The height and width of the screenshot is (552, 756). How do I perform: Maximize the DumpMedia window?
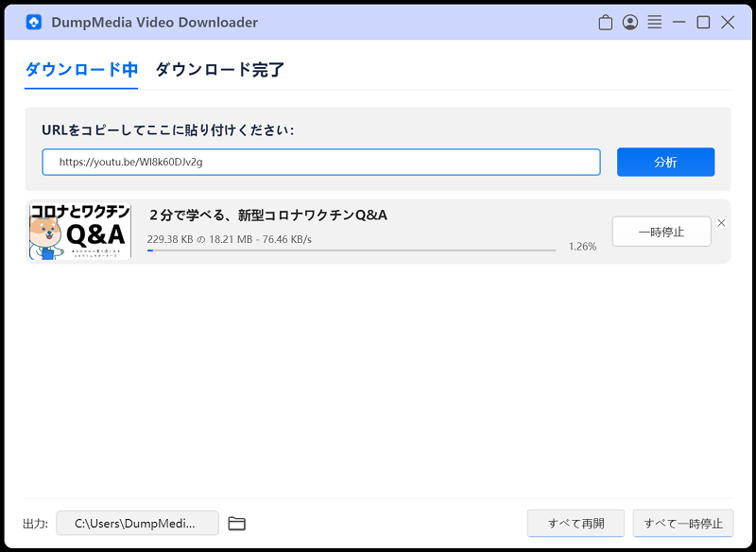[703, 22]
